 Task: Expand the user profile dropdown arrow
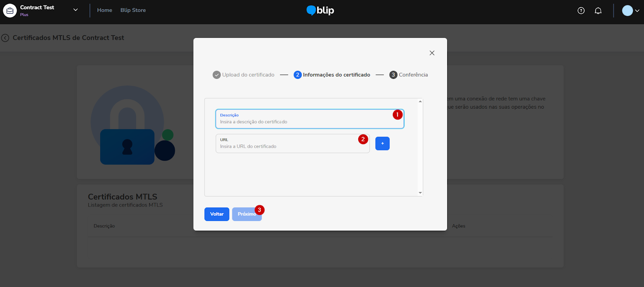coord(637,11)
